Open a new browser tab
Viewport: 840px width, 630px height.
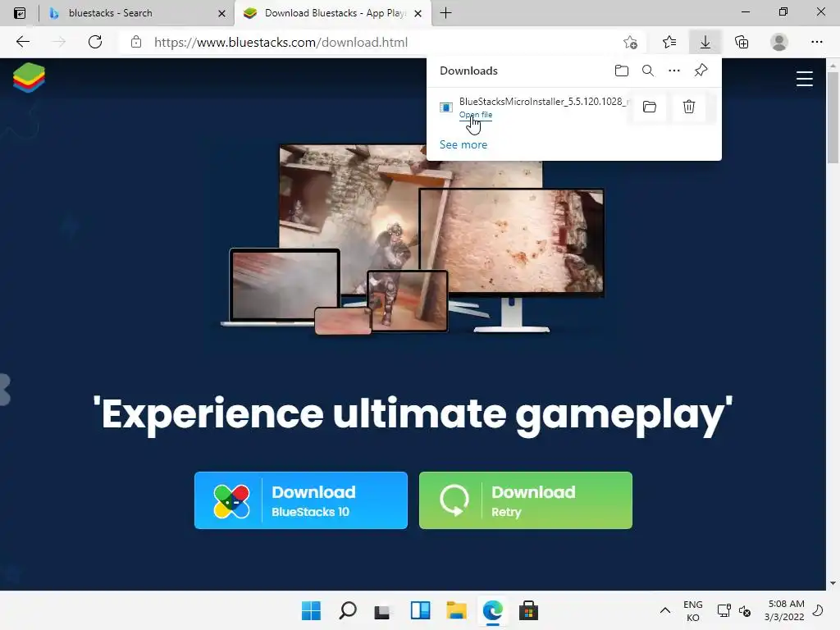tap(445, 13)
